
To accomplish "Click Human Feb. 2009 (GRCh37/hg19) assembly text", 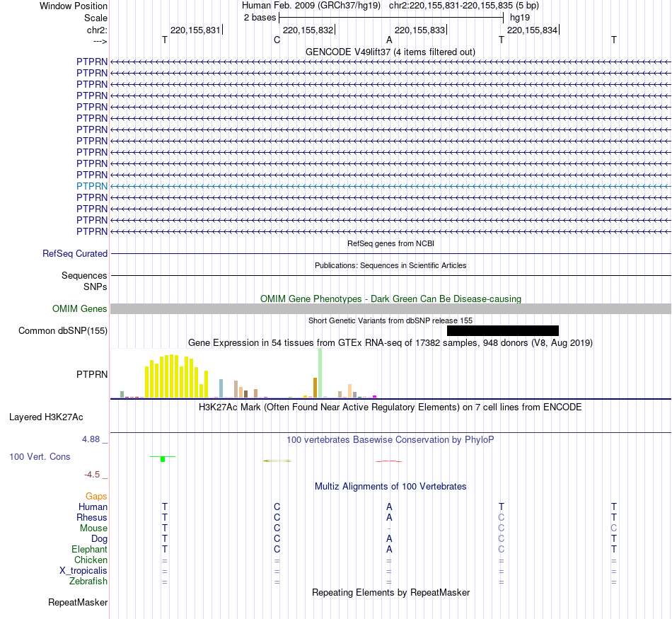I will [311, 6].
